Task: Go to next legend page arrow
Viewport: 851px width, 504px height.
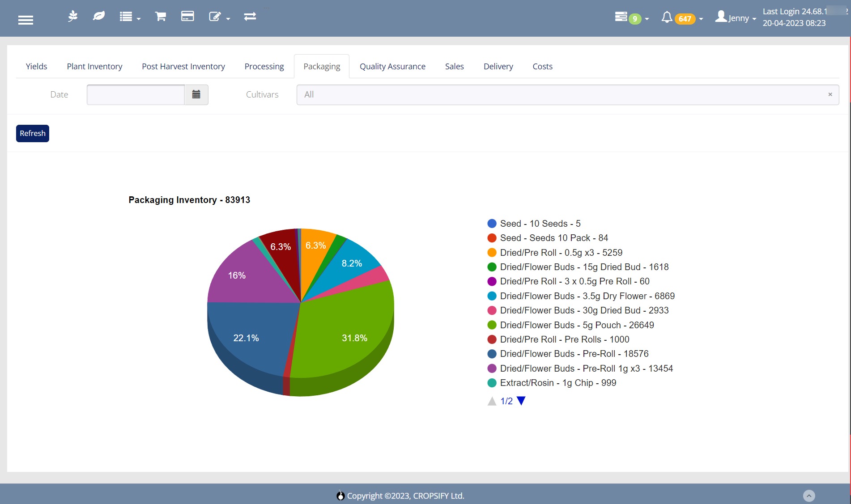Action: 521,401
